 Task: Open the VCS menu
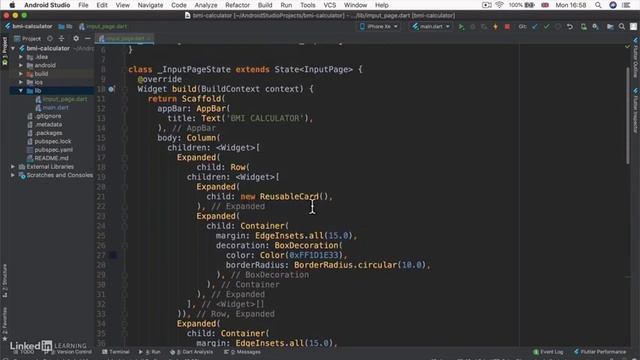click(x=329, y=5)
